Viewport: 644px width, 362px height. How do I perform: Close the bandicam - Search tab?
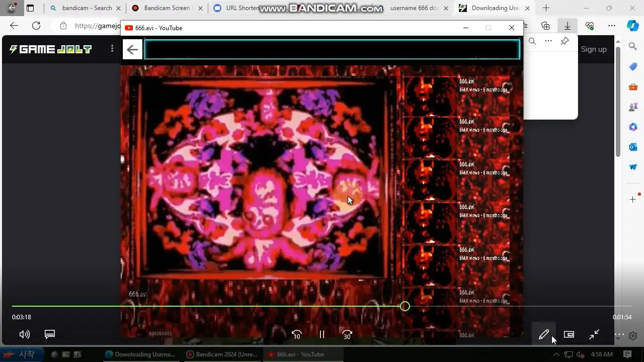(x=119, y=8)
